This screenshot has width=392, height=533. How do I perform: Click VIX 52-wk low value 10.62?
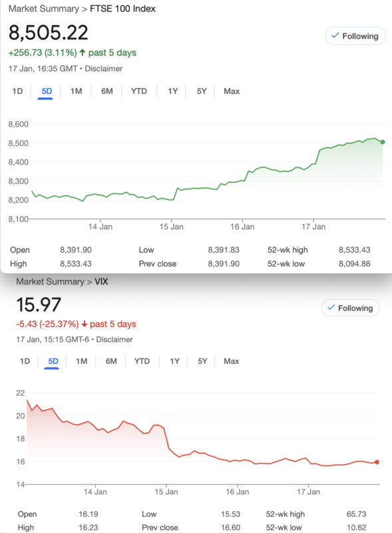coord(356,528)
